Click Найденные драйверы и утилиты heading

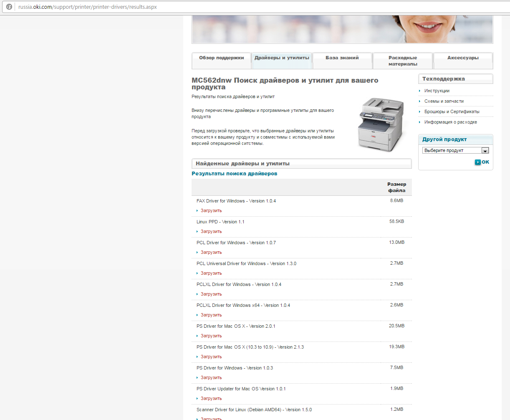click(242, 164)
